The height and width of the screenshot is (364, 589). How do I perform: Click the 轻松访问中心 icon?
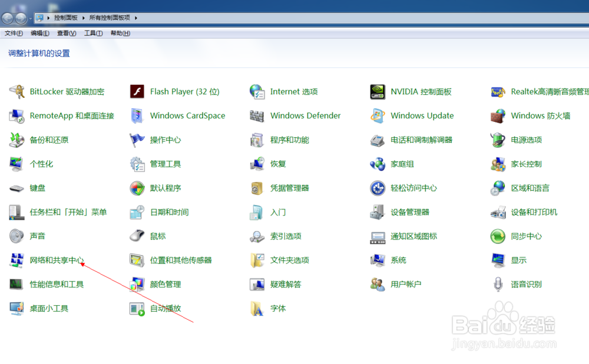tap(378, 188)
